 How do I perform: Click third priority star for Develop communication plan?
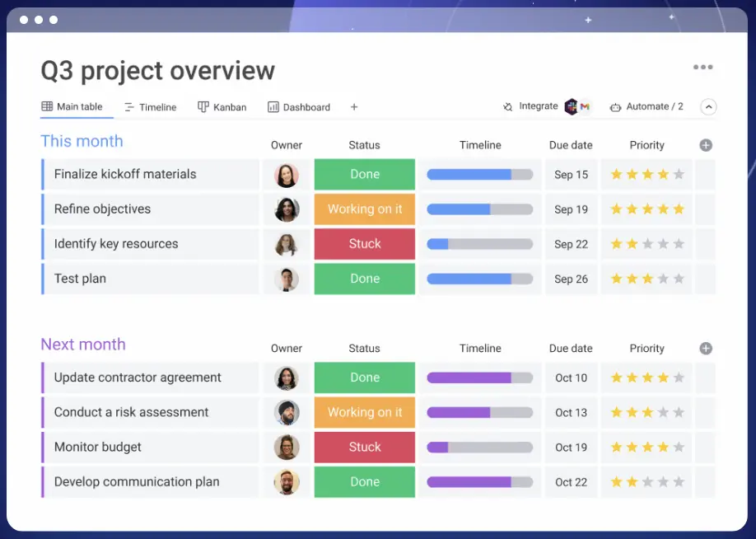pyautogui.click(x=647, y=481)
